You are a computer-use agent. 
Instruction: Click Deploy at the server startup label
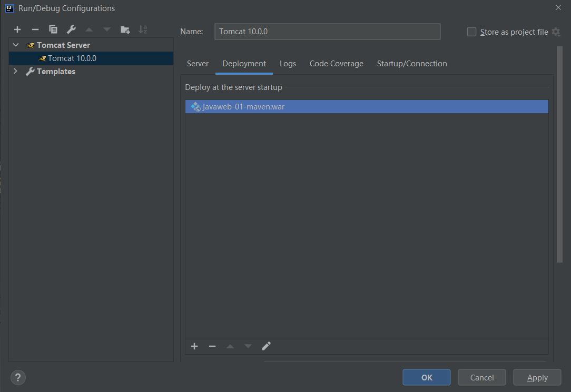tap(233, 87)
